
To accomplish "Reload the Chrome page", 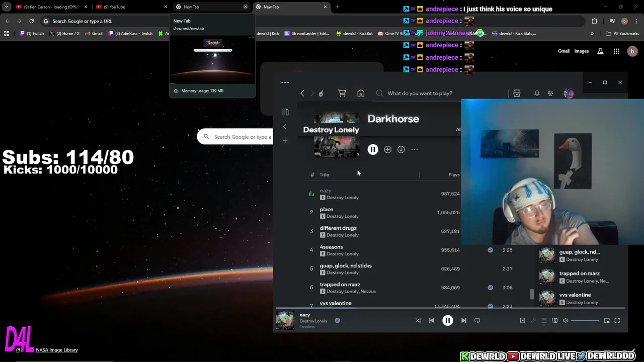I will [x=31, y=21].
